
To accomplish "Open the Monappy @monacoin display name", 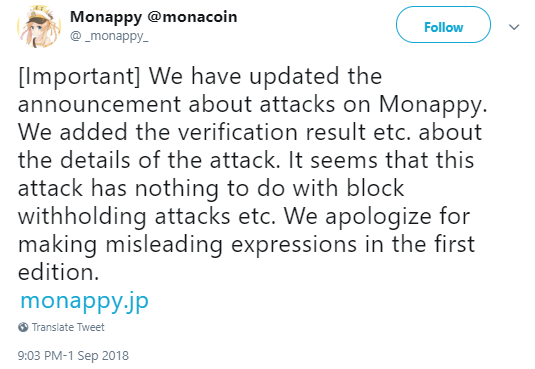I will pyautogui.click(x=154, y=17).
